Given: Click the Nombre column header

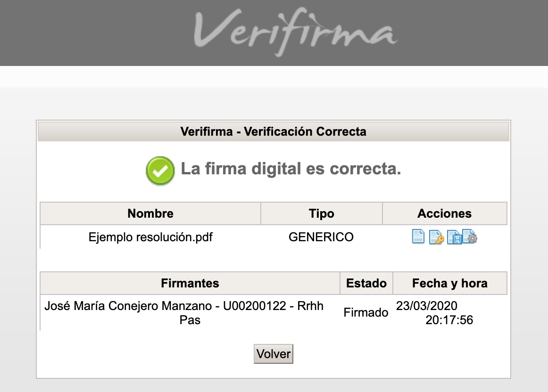Looking at the screenshot, I should (x=150, y=213).
